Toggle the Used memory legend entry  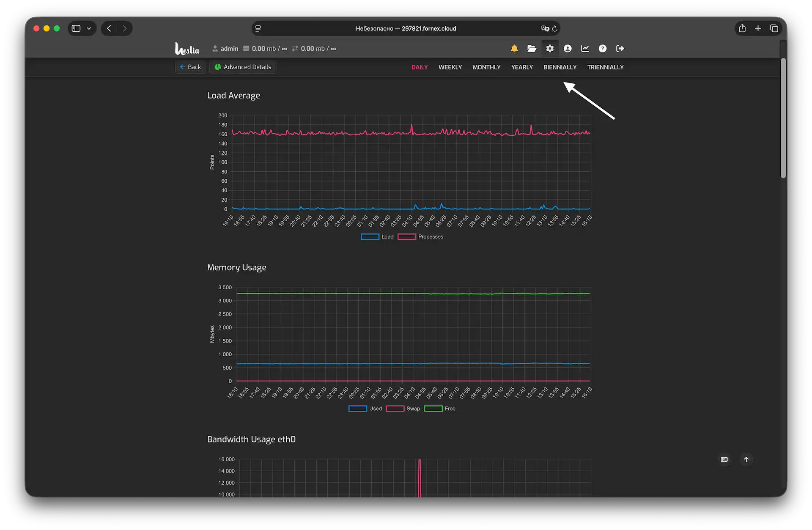coord(365,409)
